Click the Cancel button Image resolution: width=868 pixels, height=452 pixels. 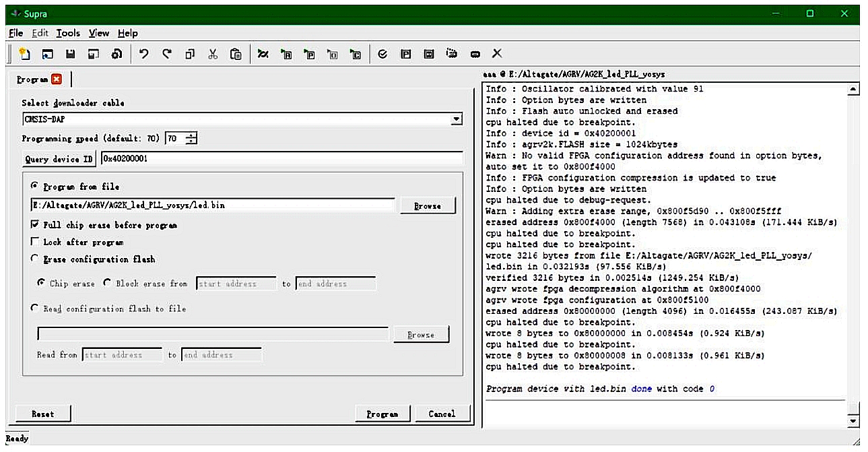tap(442, 414)
